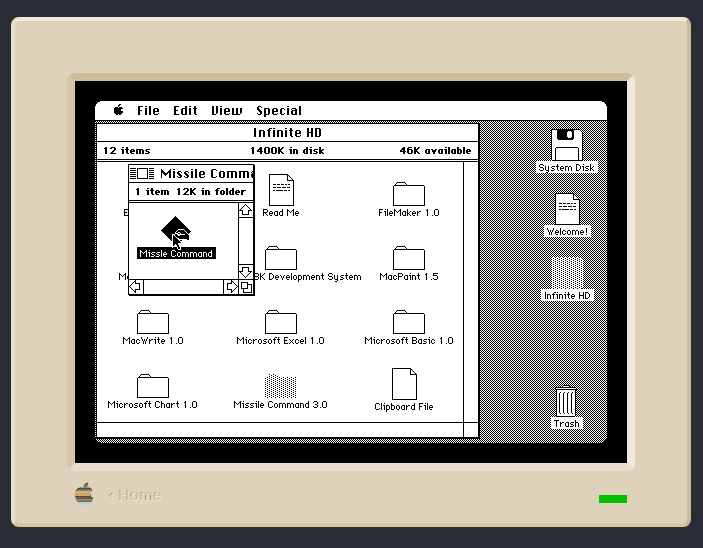Click scroll right arrow in Missile Command window
Screen dimensions: 703x548
click(x=231, y=287)
